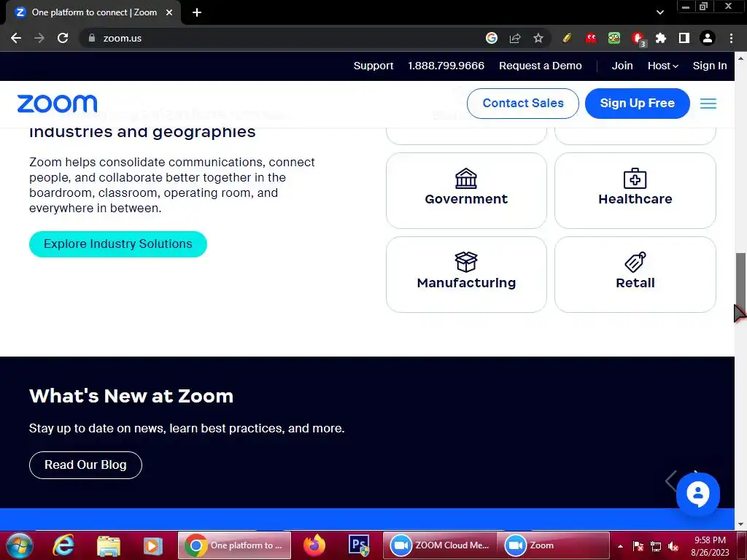Screen dimensions: 747x560
Task: Open the Manufacturing industry card
Action: 466,274
